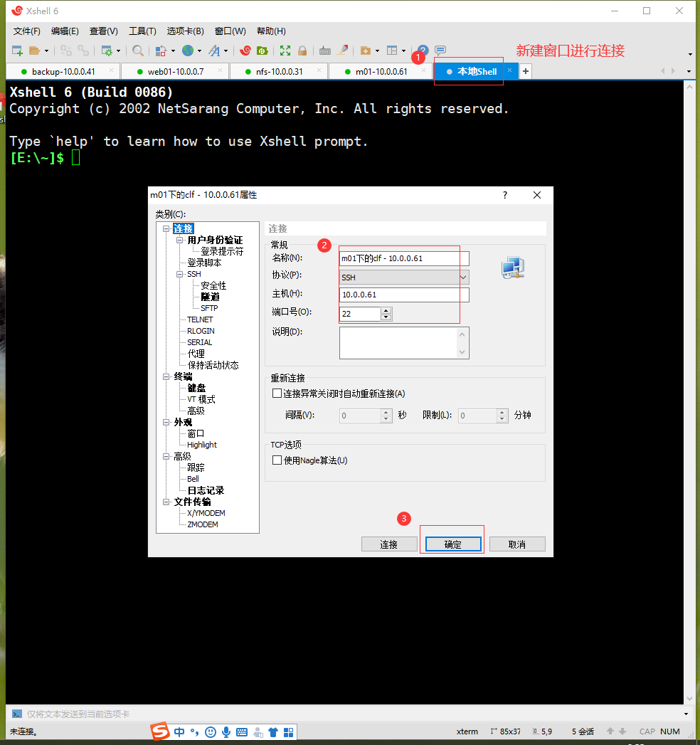Switch to the backup-10.0.0.41 tab
700x745 pixels.
(63, 72)
